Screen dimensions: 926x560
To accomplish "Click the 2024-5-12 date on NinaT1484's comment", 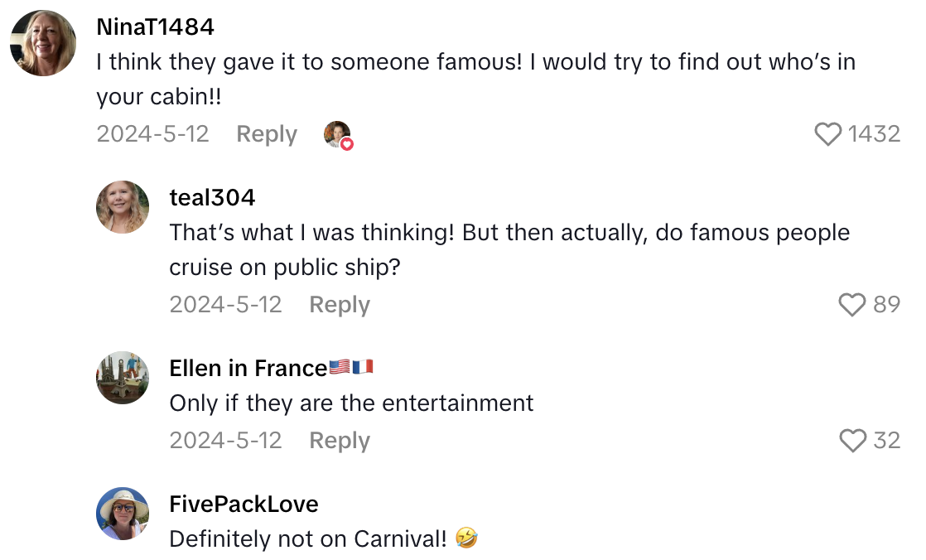I will click(x=152, y=133).
